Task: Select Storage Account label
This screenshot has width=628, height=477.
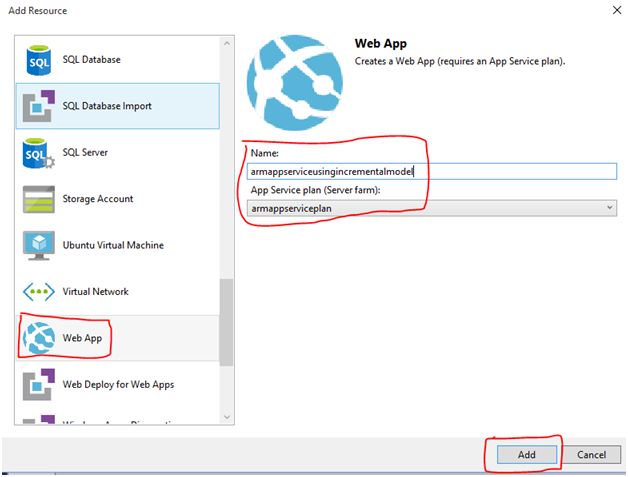Action: pos(98,199)
